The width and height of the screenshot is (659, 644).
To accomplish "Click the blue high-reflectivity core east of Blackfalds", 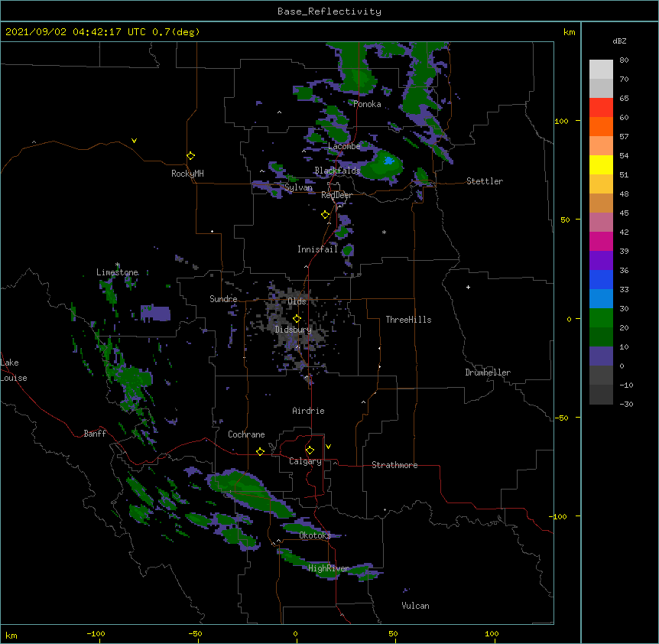I will click(389, 161).
